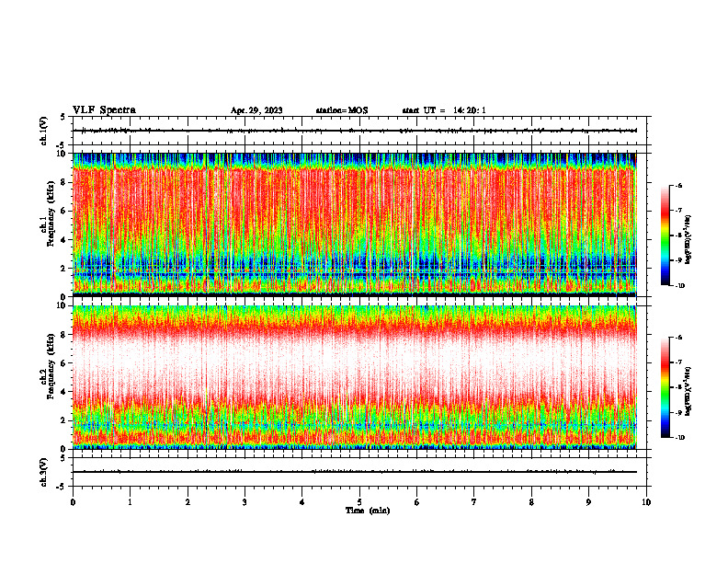The image size is (728, 563).
Task: Click time axis tick label '9'
Action: [x=588, y=502]
